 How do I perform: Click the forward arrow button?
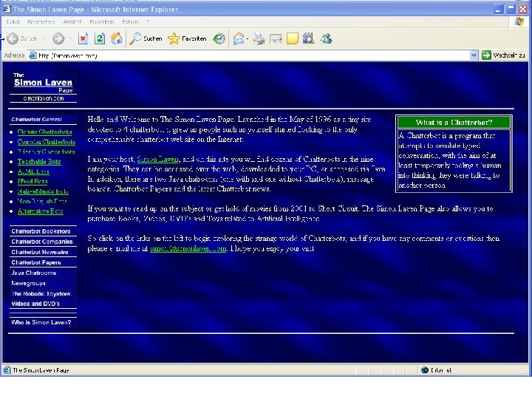click(x=58, y=38)
